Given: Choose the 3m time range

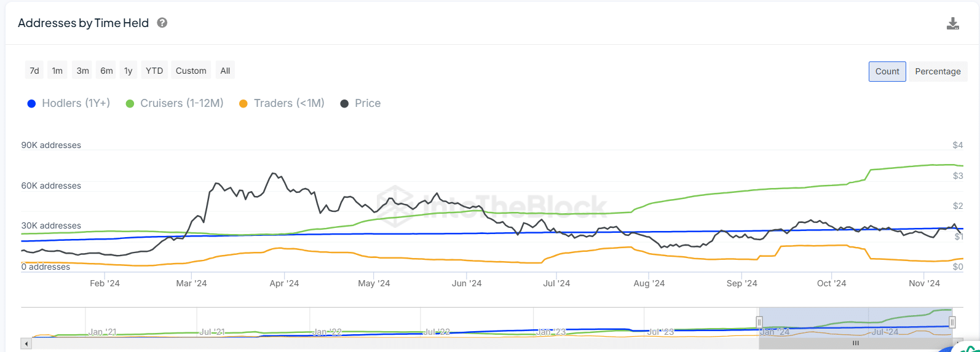Looking at the screenshot, I should click(82, 71).
